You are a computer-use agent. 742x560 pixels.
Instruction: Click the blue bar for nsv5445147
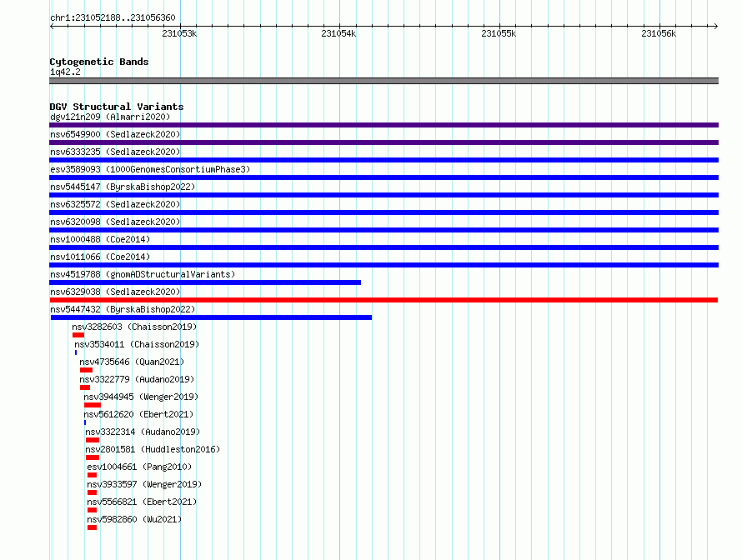(384, 195)
